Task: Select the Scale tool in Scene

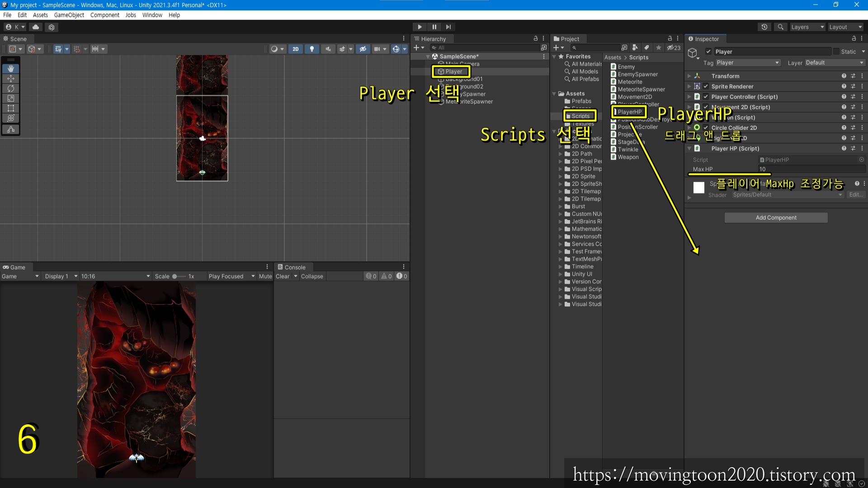Action: click(x=11, y=99)
